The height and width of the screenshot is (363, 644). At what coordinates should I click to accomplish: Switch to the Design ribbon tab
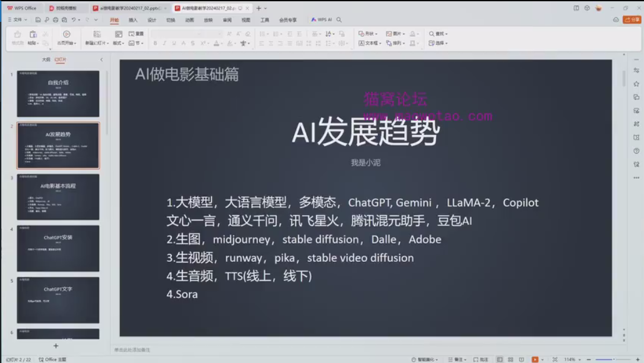click(152, 20)
